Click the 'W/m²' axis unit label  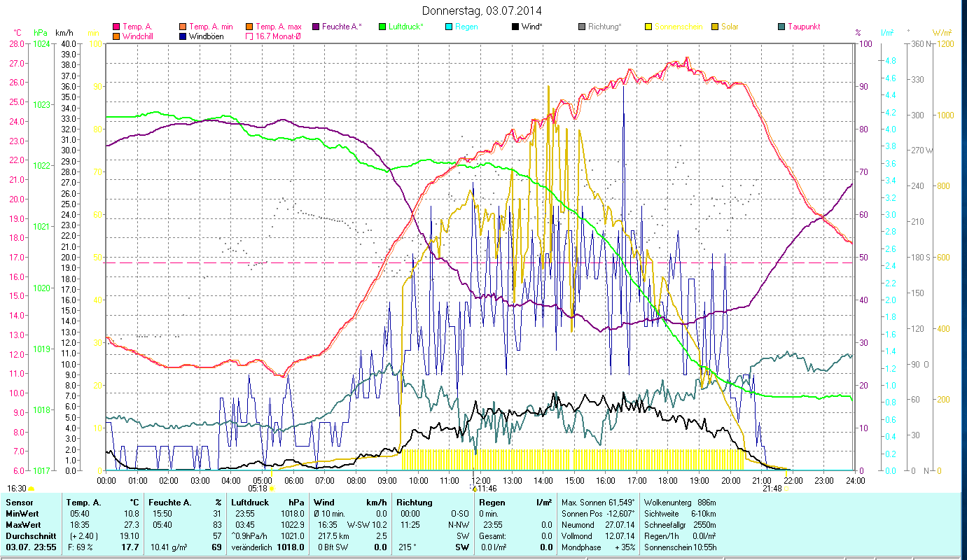(x=942, y=33)
